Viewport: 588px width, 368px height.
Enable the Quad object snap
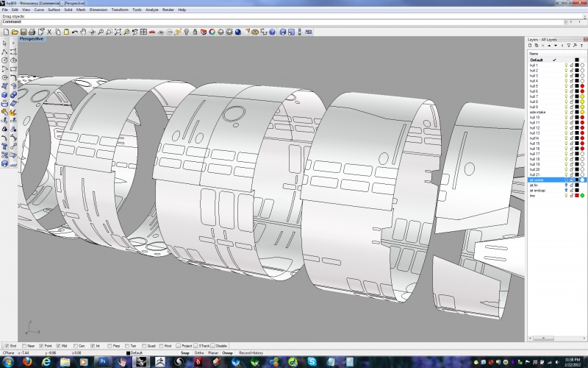pos(144,346)
